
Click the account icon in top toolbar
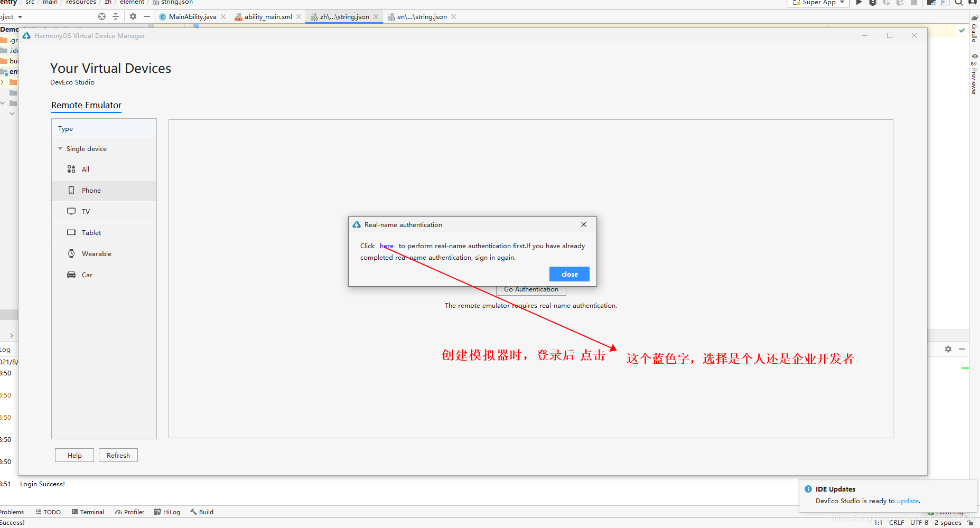tap(973, 3)
